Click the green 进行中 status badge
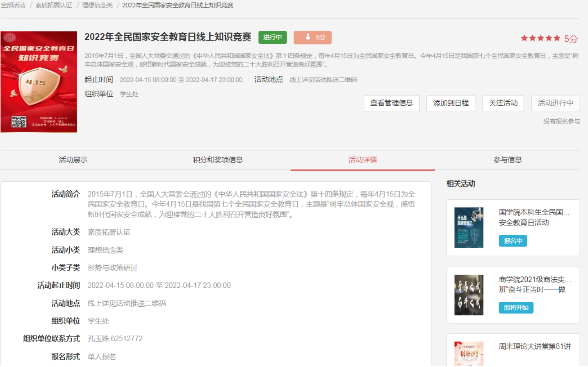 [273, 37]
